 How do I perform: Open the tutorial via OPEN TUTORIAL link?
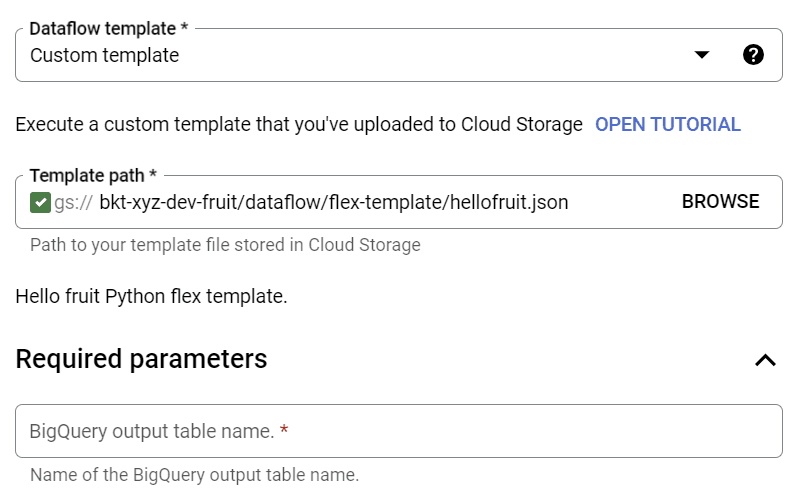(667, 124)
